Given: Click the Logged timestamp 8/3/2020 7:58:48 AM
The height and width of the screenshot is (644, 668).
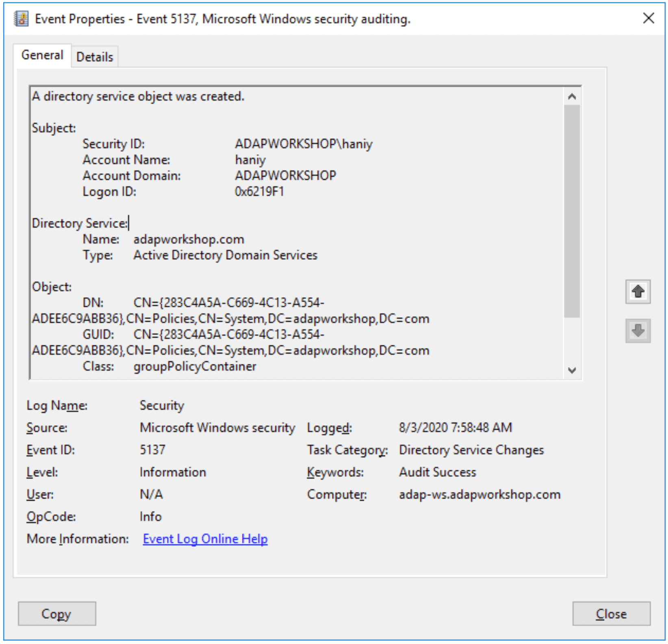Looking at the screenshot, I should tap(455, 428).
